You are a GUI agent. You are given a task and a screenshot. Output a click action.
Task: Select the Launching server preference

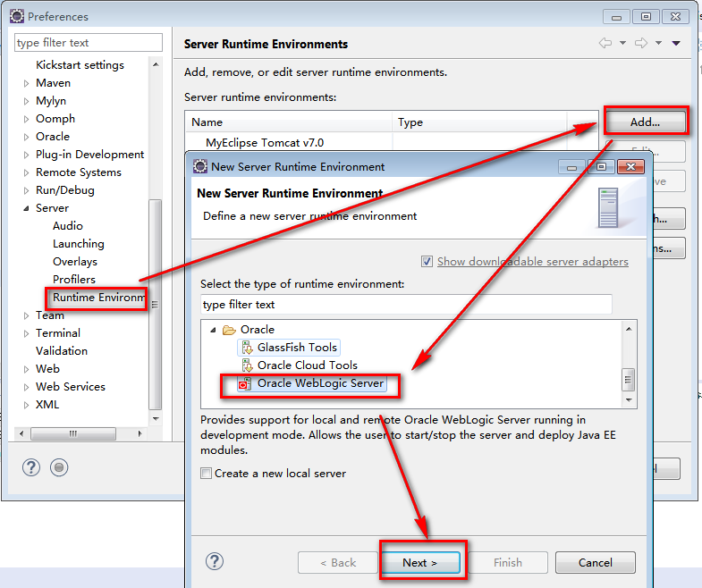coord(79,243)
